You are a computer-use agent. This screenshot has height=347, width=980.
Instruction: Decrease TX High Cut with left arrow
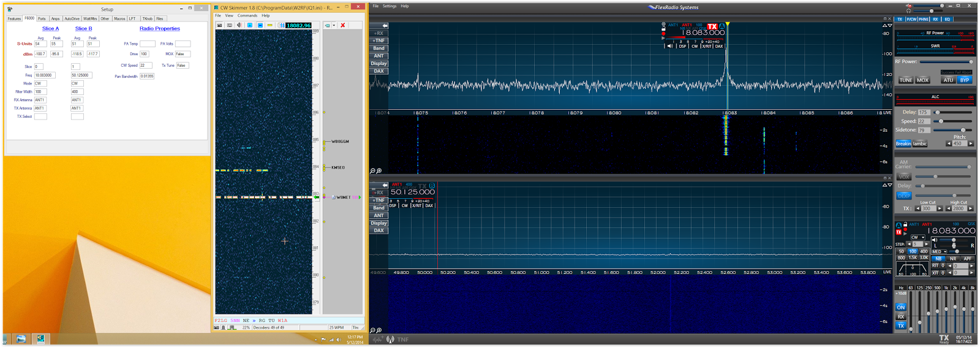click(948, 208)
